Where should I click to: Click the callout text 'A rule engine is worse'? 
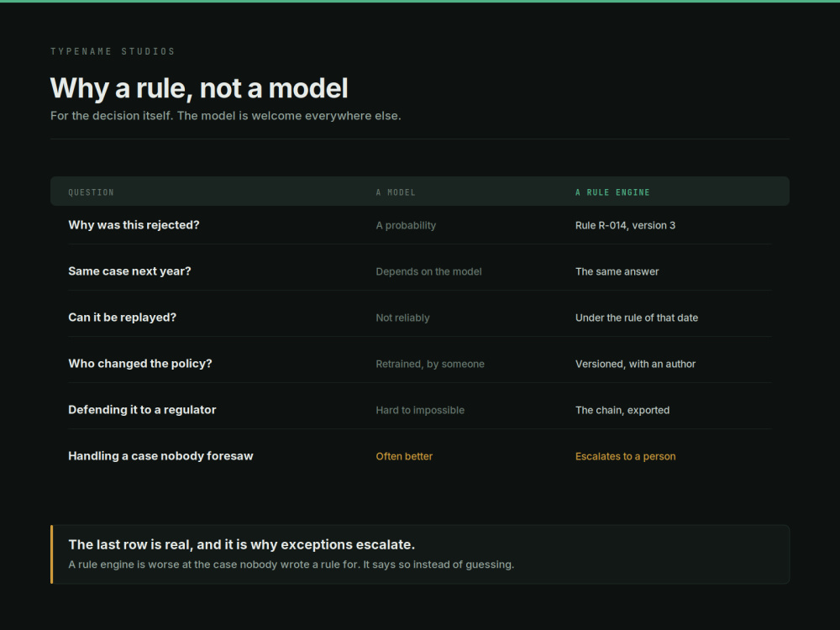point(291,564)
